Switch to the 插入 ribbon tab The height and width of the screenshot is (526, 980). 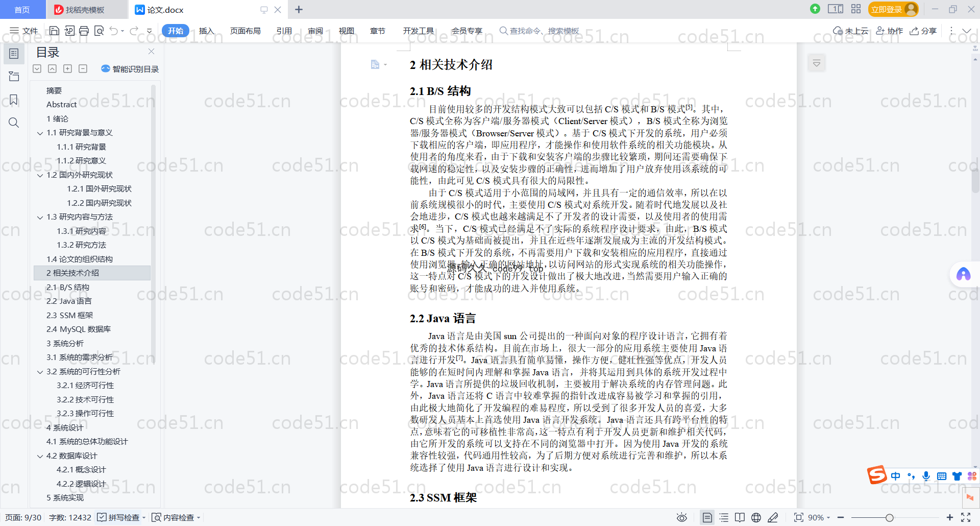pyautogui.click(x=206, y=31)
